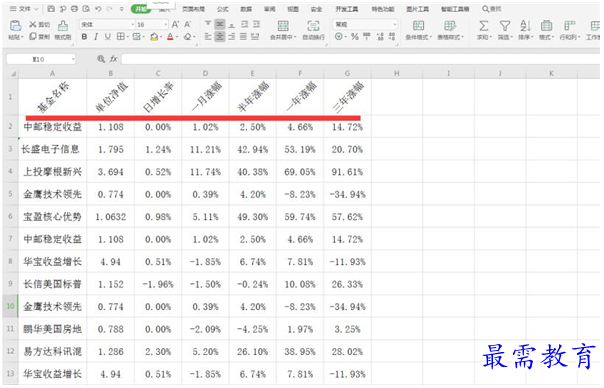
Task: Click the eraser clear-format icon
Action: click(x=187, y=37)
